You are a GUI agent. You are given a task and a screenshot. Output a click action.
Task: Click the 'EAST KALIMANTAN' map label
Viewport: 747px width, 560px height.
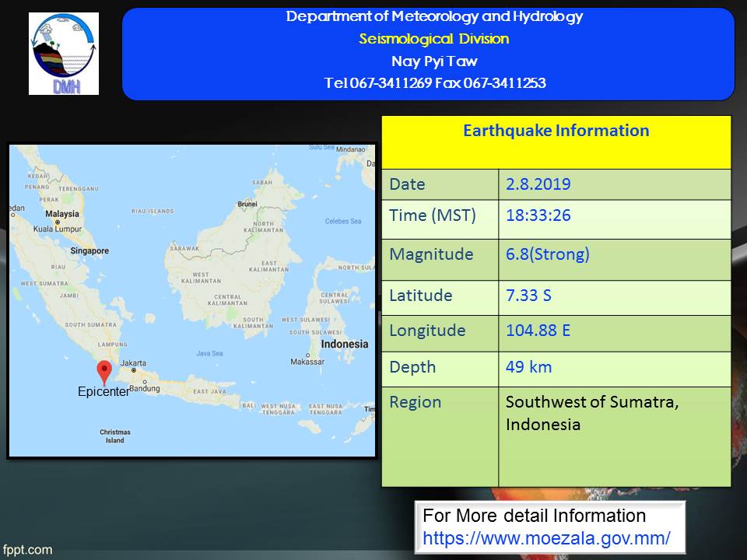click(x=268, y=266)
